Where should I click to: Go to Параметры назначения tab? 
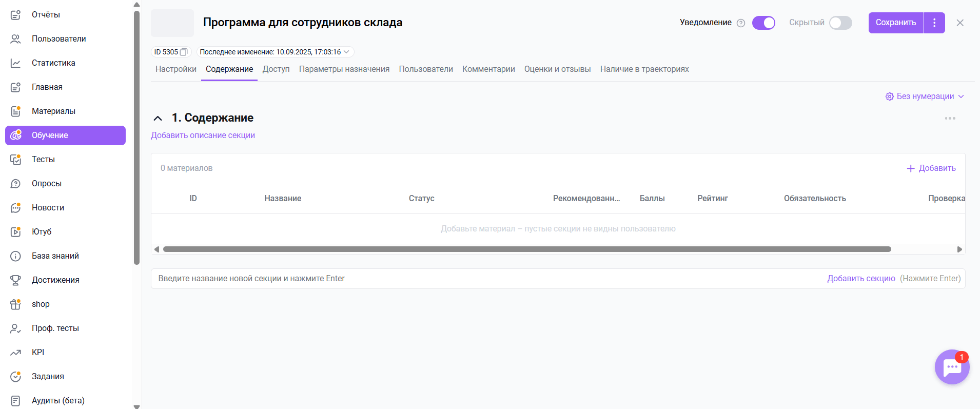344,69
